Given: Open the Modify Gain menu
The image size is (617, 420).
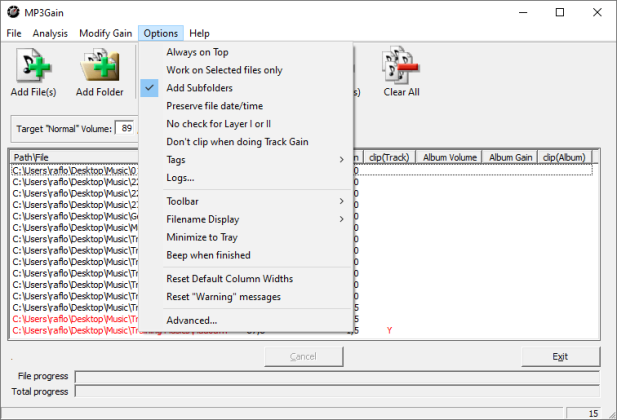Looking at the screenshot, I should 105,33.
